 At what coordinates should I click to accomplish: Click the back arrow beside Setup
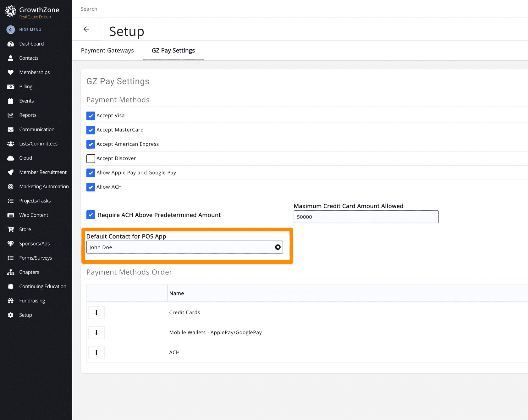[x=86, y=29]
